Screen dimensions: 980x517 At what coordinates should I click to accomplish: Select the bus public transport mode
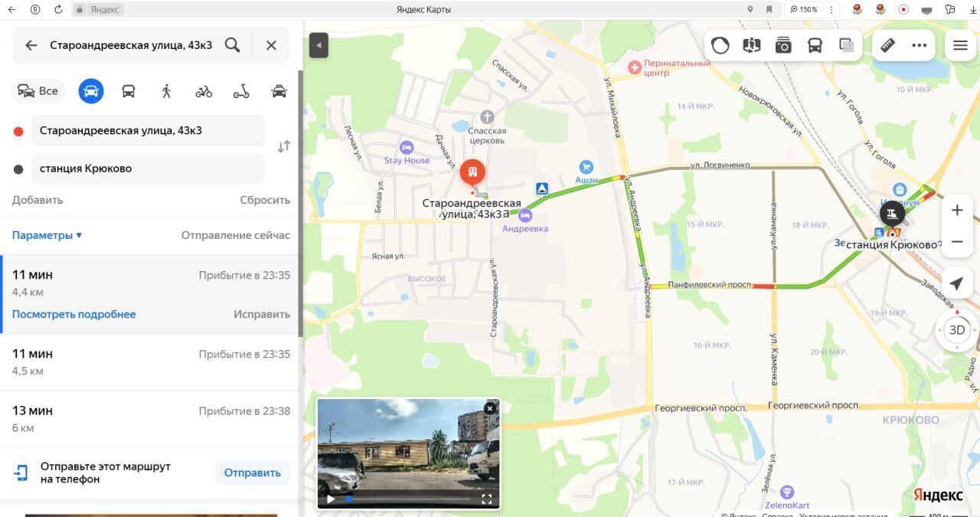pos(129,91)
